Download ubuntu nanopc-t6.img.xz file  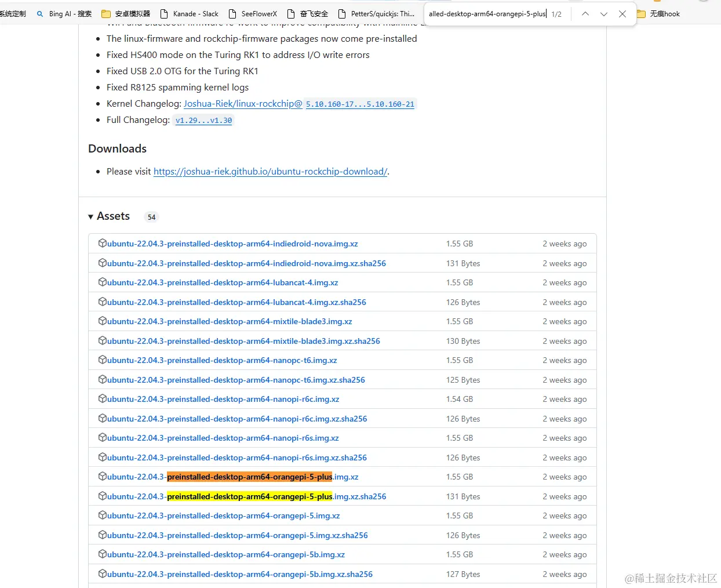(222, 360)
